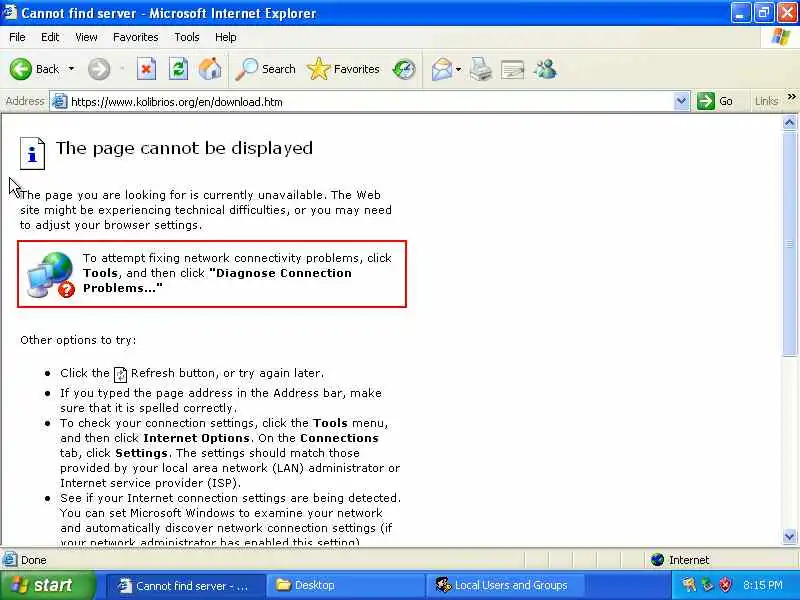Click the IE icon in title bar
The image size is (800, 600).
point(9,12)
